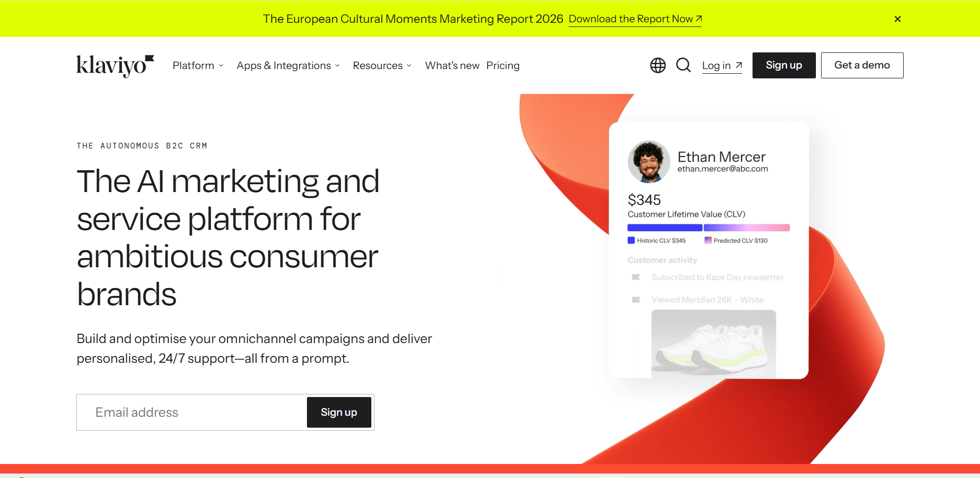This screenshot has height=478, width=980.
Task: Click Viewed Meridian 26K - White text
Action: 707,299
